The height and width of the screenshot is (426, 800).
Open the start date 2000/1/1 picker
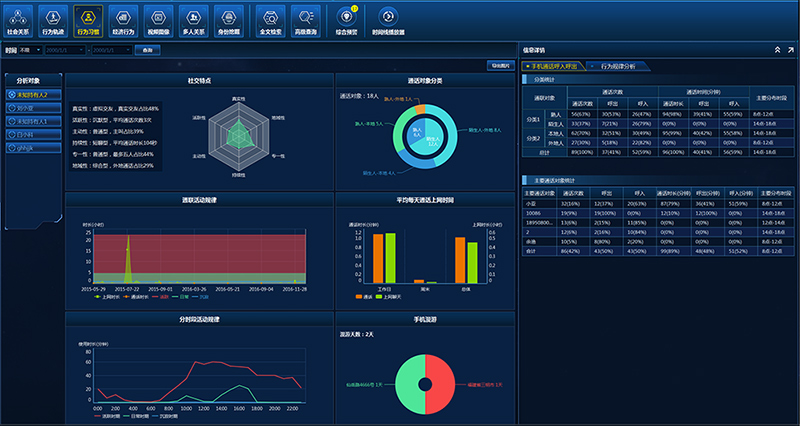(x=65, y=49)
